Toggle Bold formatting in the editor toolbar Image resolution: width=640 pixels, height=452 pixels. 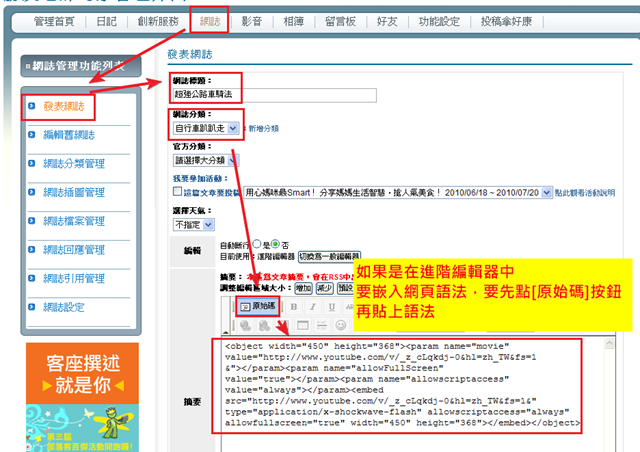(293, 307)
